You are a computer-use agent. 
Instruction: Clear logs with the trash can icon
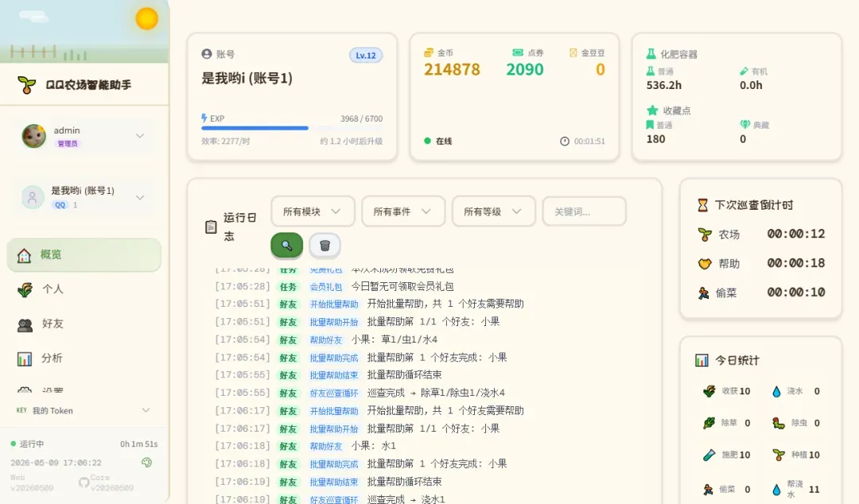click(325, 246)
